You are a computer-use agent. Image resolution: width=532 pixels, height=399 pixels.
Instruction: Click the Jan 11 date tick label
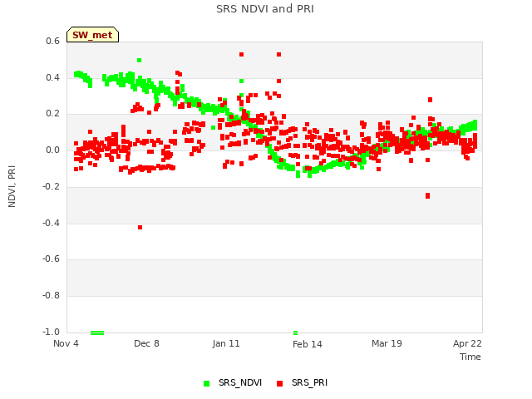coord(226,343)
